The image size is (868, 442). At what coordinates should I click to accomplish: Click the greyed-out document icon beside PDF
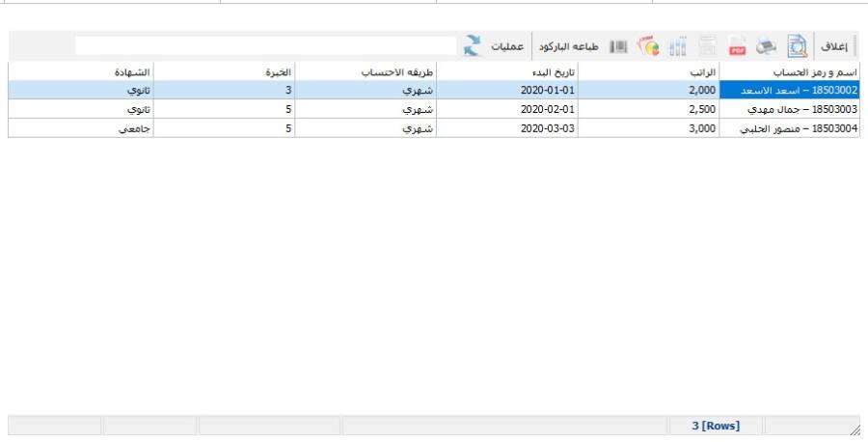[x=707, y=46]
